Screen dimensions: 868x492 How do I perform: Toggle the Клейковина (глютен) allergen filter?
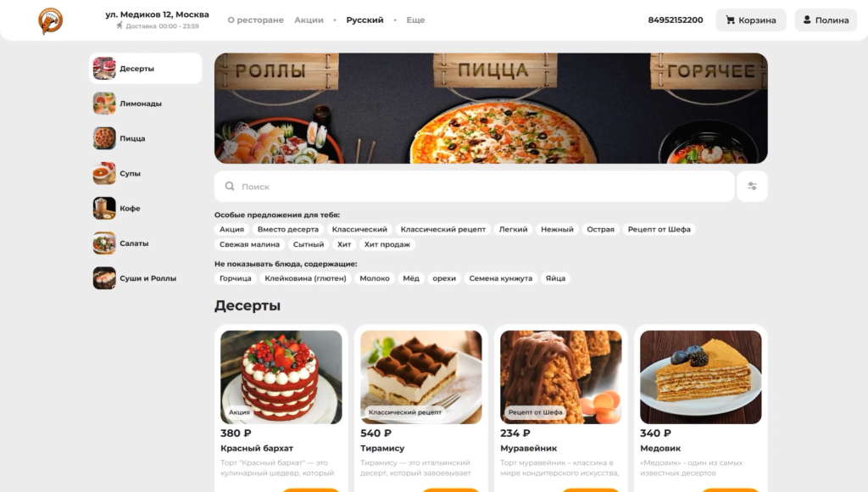pyautogui.click(x=305, y=278)
